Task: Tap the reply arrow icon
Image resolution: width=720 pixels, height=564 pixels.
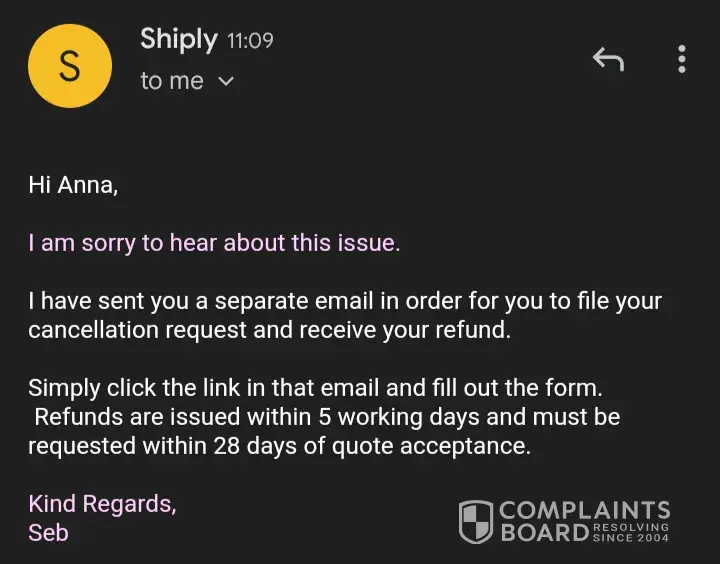Action: [x=607, y=60]
